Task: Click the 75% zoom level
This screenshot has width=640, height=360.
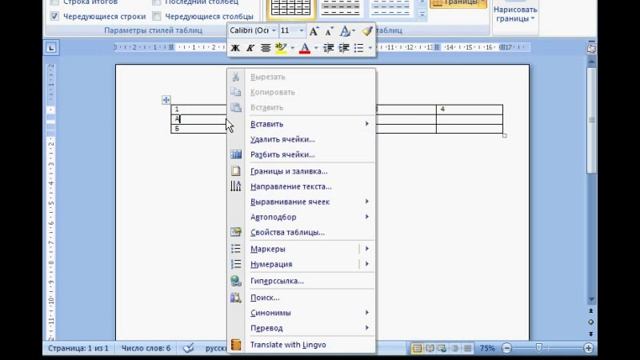Action: (487, 348)
